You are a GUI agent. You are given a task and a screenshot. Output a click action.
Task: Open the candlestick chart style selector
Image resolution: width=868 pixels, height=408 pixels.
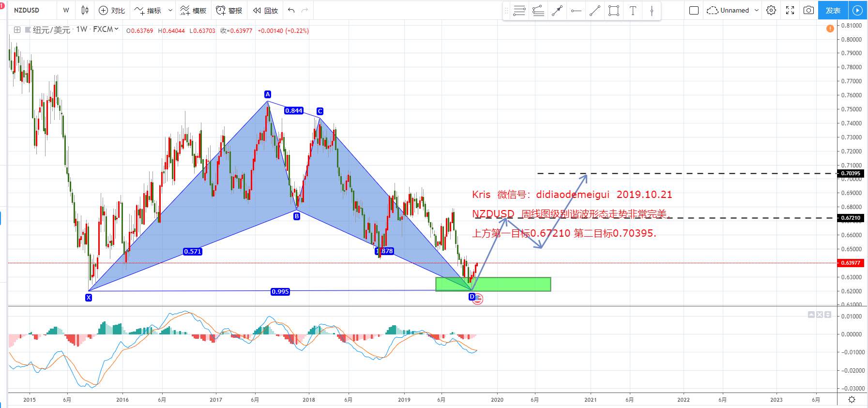pyautogui.click(x=85, y=10)
